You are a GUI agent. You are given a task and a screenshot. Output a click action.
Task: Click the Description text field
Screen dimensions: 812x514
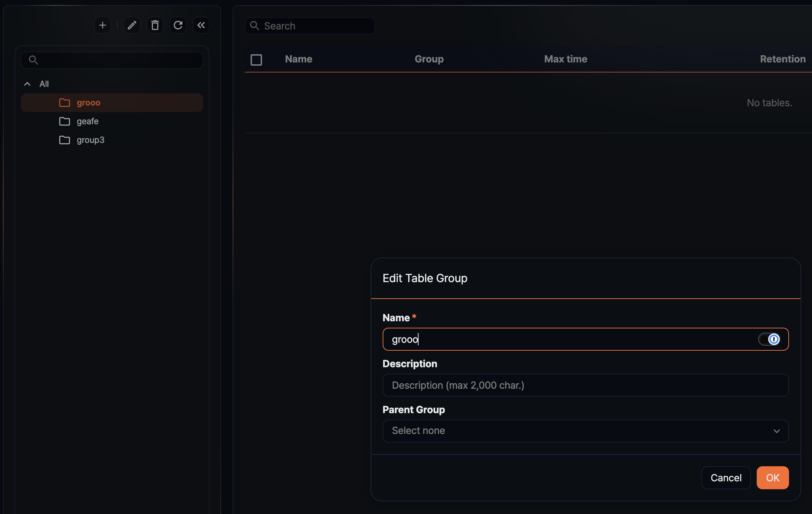(x=585, y=385)
